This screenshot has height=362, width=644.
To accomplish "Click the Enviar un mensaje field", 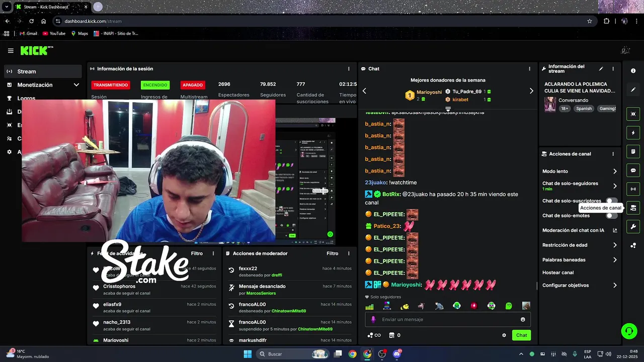I will point(447,319).
